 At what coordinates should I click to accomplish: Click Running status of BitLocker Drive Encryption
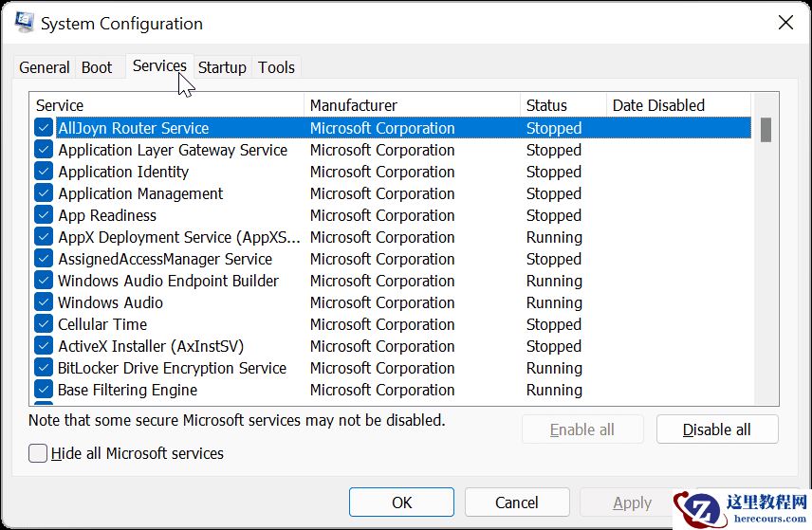point(554,368)
